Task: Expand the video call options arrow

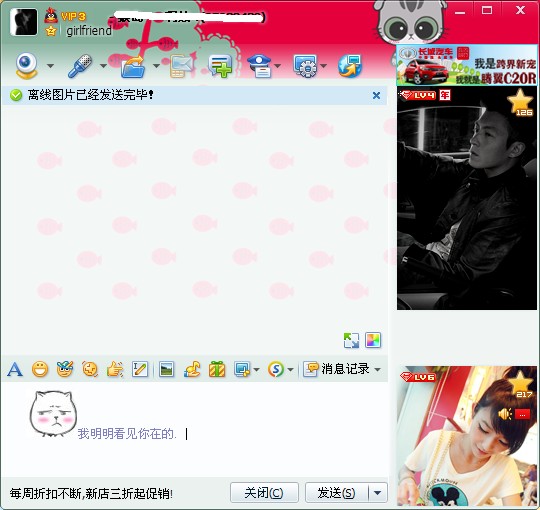Action: coord(50,65)
